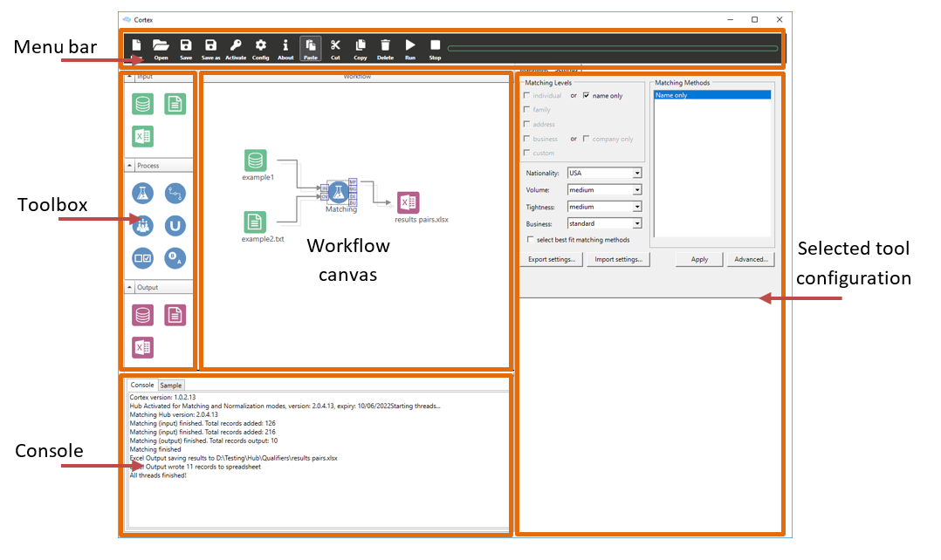Click the Copy toolbar icon
This screenshot has width=941, height=560.
(360, 48)
